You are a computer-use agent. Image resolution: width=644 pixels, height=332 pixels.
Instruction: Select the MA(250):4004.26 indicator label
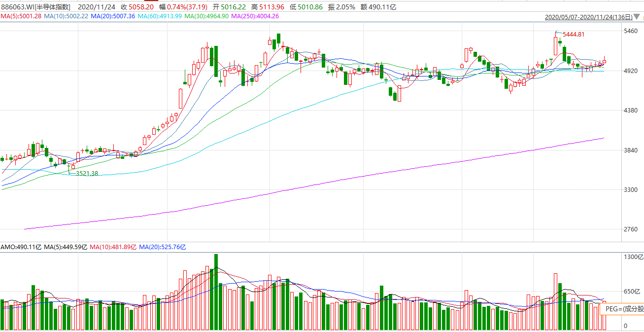[x=255, y=16]
